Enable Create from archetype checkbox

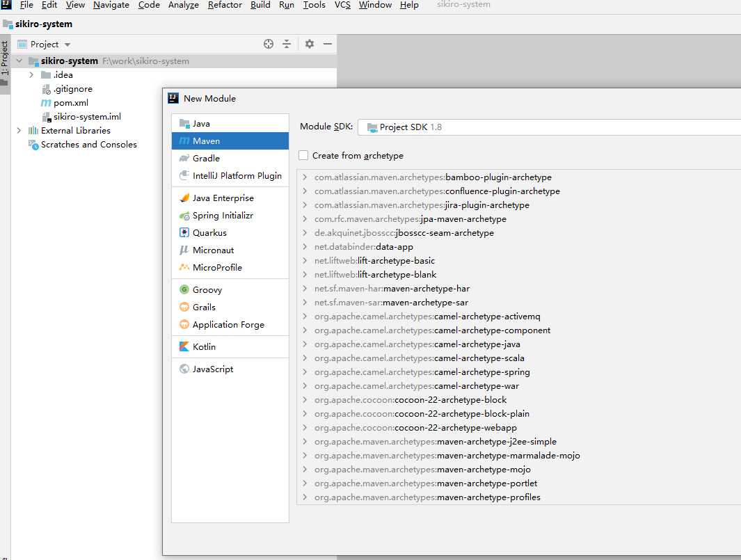coord(303,155)
